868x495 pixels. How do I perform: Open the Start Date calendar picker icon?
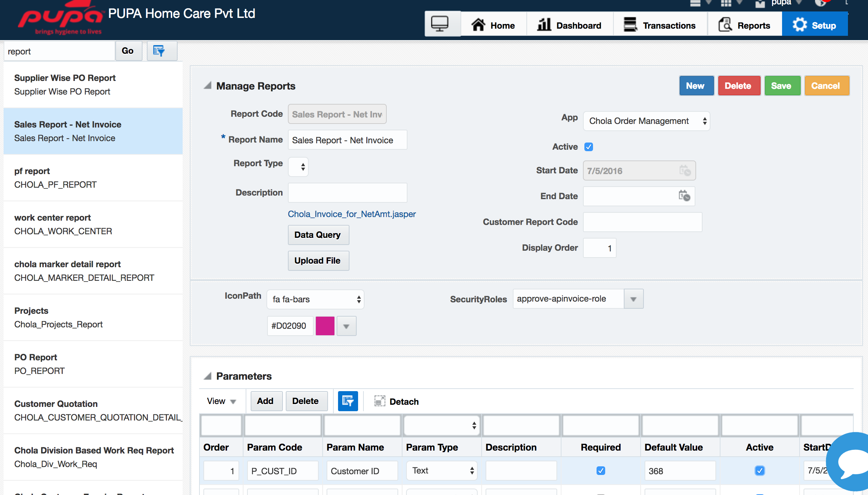685,170
